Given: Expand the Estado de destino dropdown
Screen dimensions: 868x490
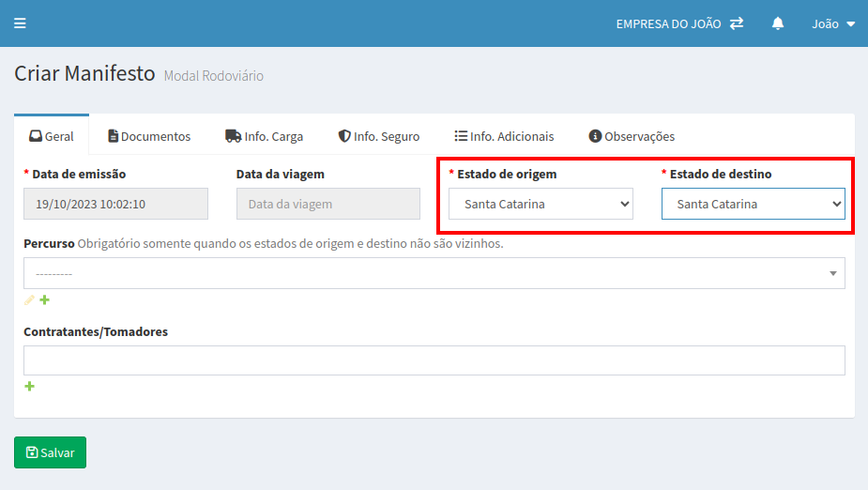Looking at the screenshot, I should (x=753, y=204).
